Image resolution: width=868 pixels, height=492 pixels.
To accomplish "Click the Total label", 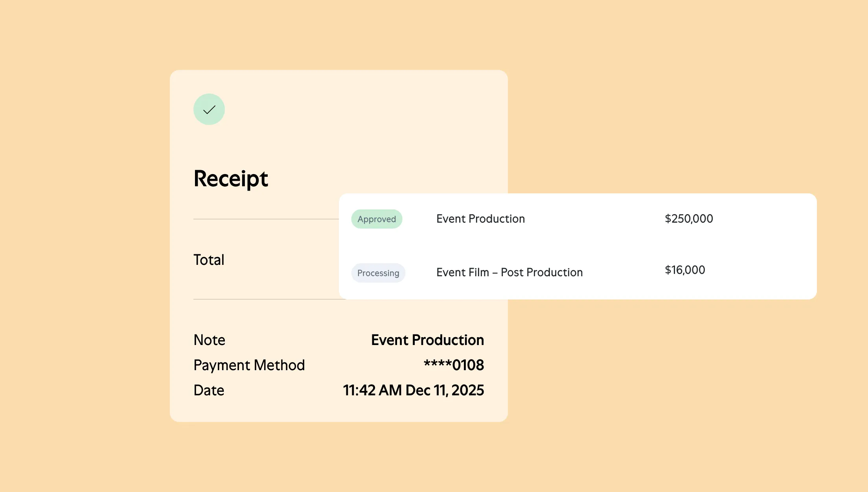I will 209,260.
